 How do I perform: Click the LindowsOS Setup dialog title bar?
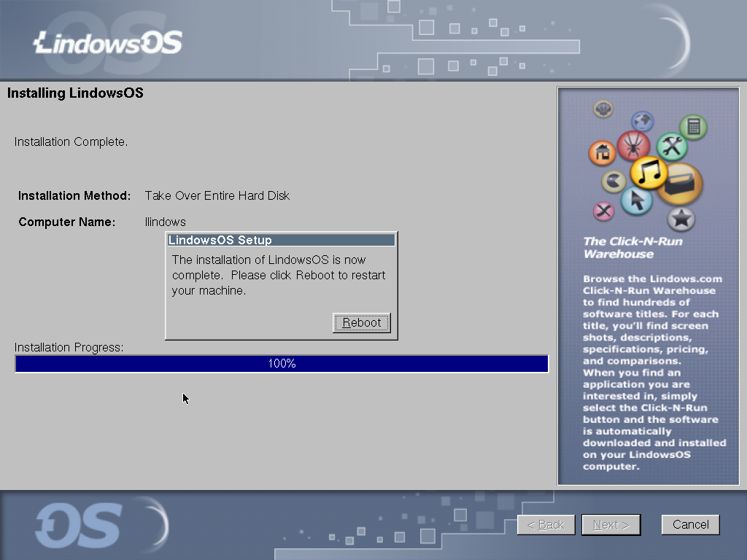click(x=281, y=240)
